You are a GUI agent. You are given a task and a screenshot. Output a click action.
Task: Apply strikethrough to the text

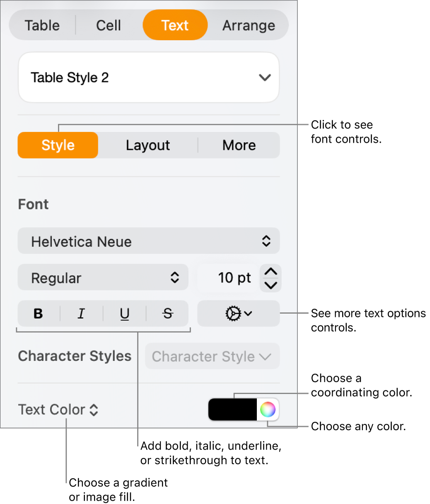point(167,314)
